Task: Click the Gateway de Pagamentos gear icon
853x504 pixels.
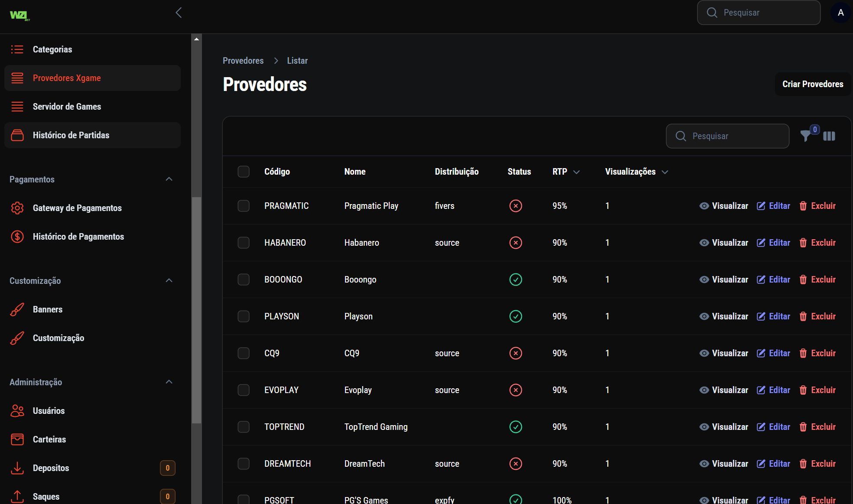Action: click(17, 208)
